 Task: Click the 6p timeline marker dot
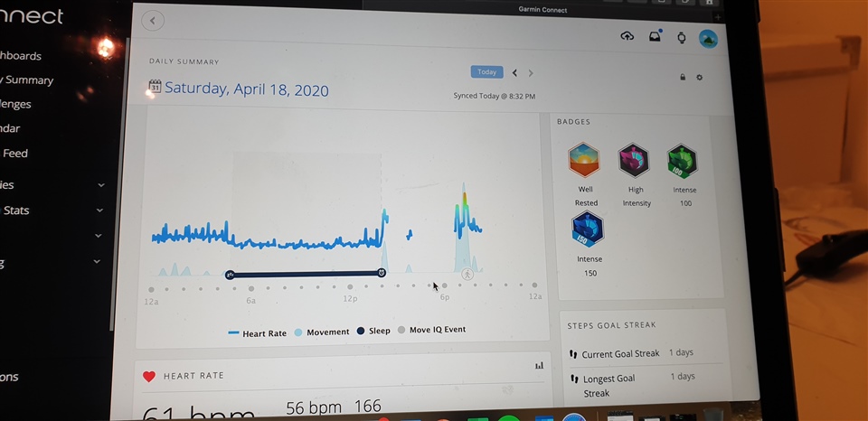click(x=445, y=286)
